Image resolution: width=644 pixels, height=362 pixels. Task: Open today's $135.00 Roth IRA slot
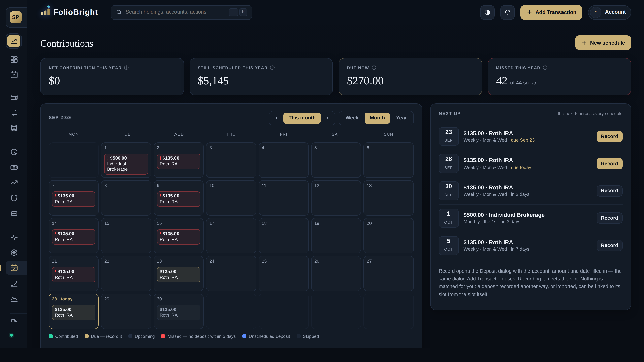(73, 312)
